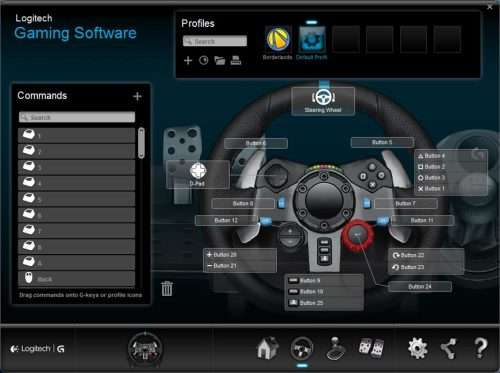500x373 pixels.
Task: Click the device wheel thumbnail in bottom bar
Action: point(145,349)
